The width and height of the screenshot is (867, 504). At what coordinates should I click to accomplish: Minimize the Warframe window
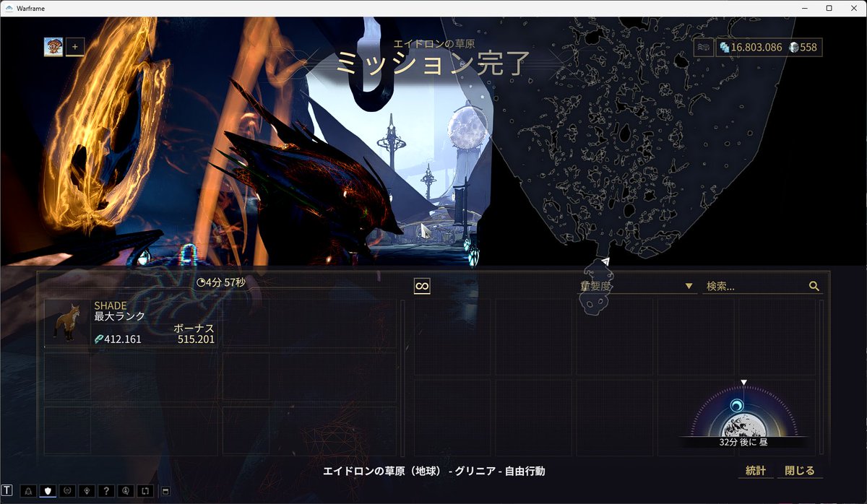(806, 8)
